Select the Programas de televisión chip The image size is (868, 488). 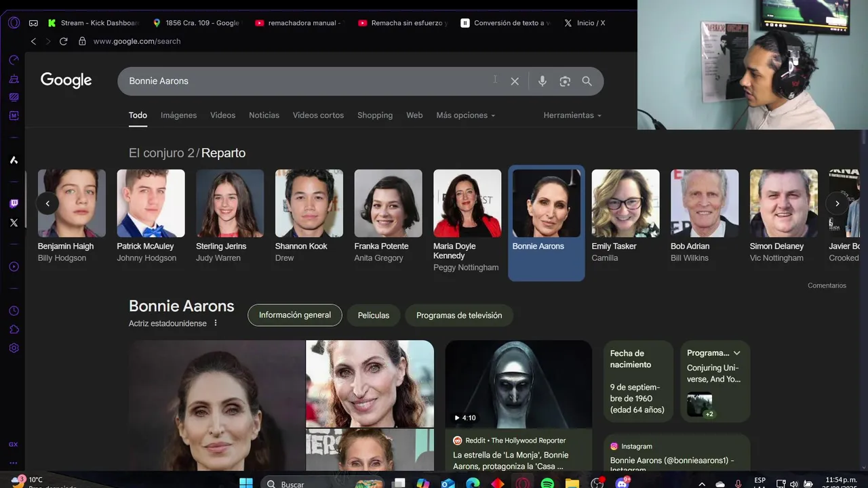(459, 315)
